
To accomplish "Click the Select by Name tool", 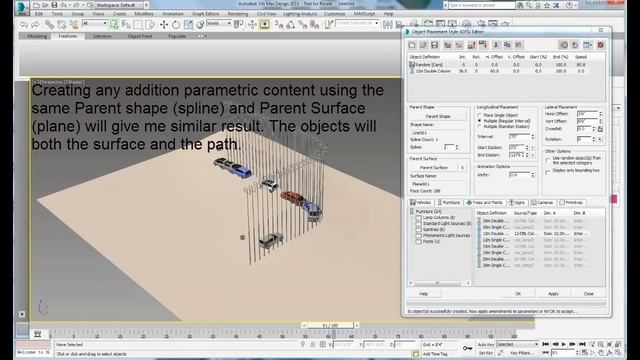I will click(x=126, y=24).
